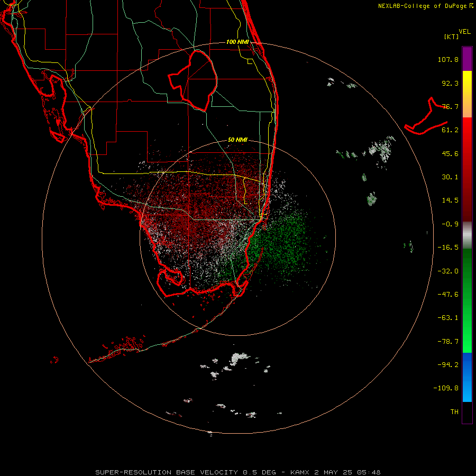The image size is (476, 476).
Task: Click the 45.6 velocity scale value
Action: coord(450,153)
